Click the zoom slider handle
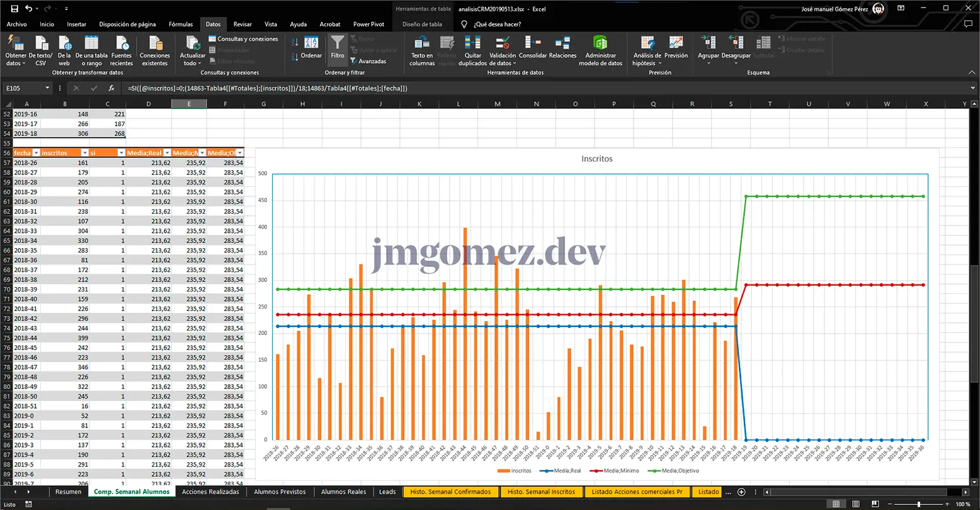The height and width of the screenshot is (510, 980). point(918,504)
